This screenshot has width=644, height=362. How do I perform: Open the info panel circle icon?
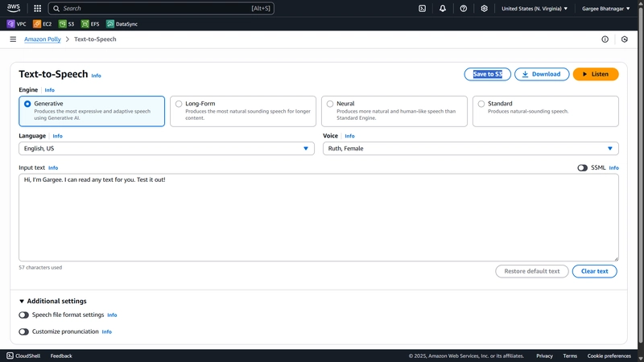click(605, 39)
